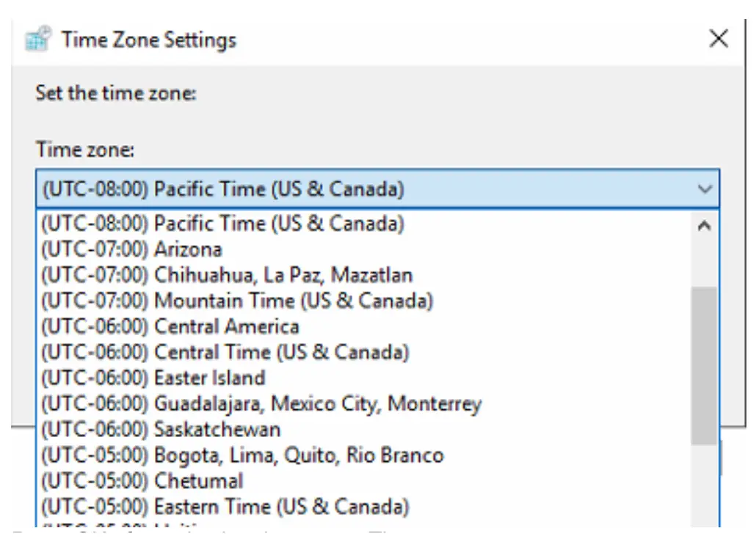
Task: Choose Eastern Time (US & Canada)
Action: 213,506
